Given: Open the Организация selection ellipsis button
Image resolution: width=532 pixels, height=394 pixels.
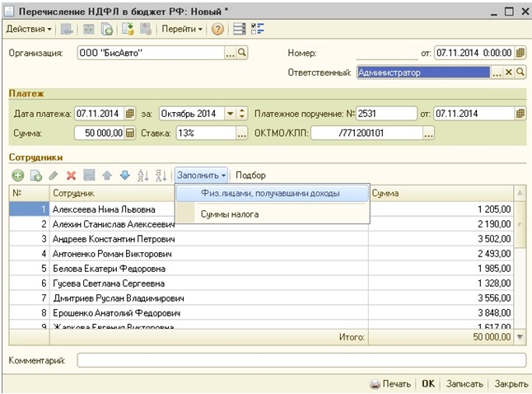Looking at the screenshot, I should (x=230, y=53).
